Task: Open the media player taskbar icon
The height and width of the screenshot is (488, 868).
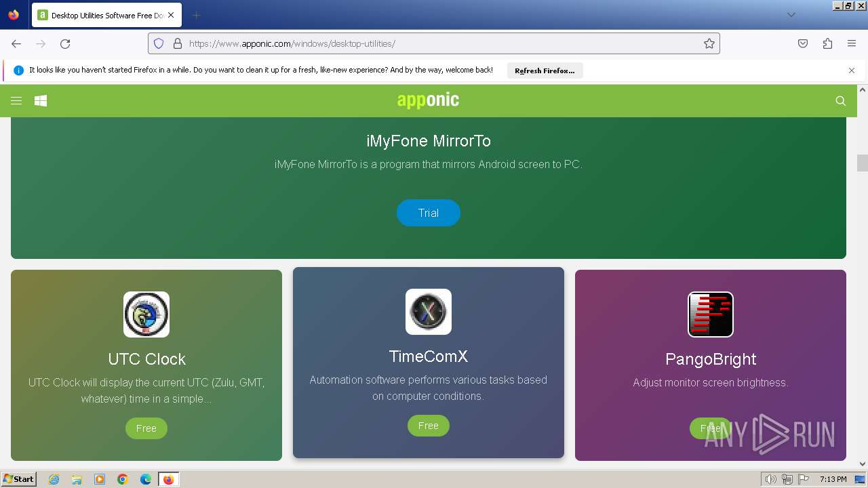Action: (100, 479)
